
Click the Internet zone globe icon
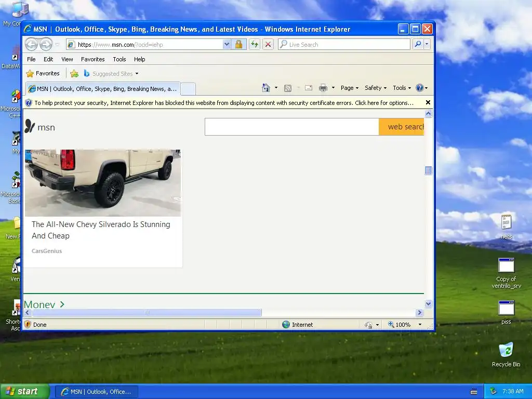click(286, 324)
